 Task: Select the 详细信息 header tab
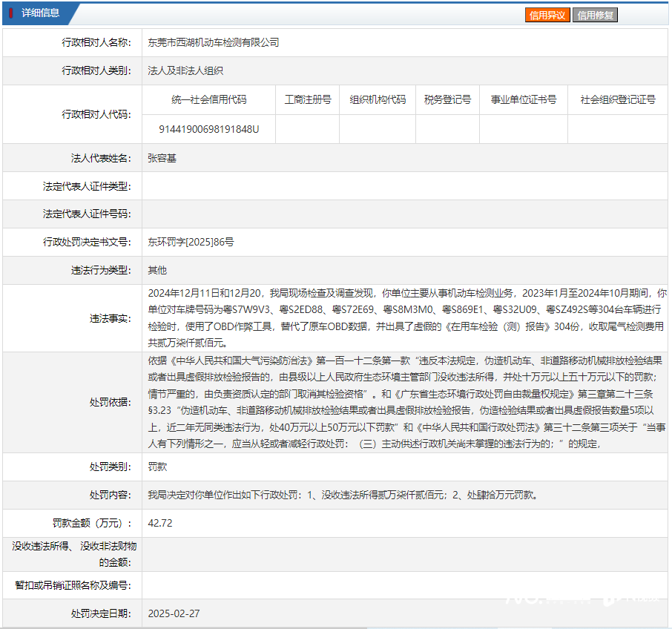click(40, 13)
